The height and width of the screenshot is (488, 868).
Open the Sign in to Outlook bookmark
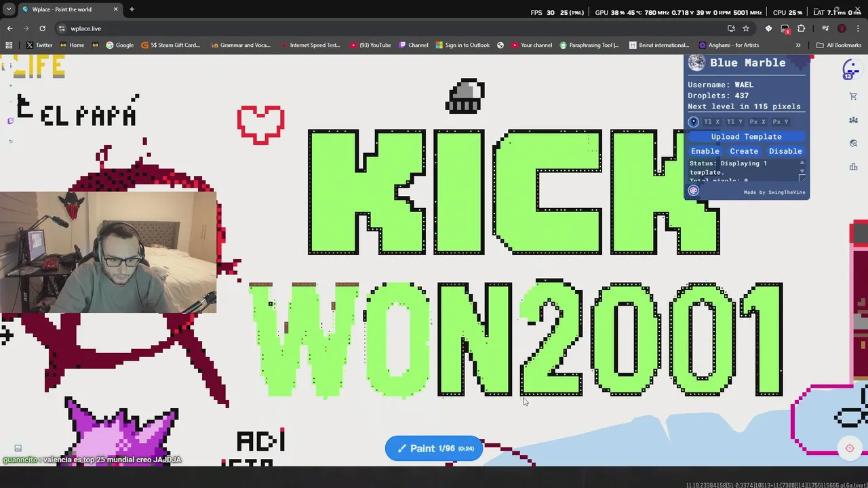pyautogui.click(x=462, y=45)
